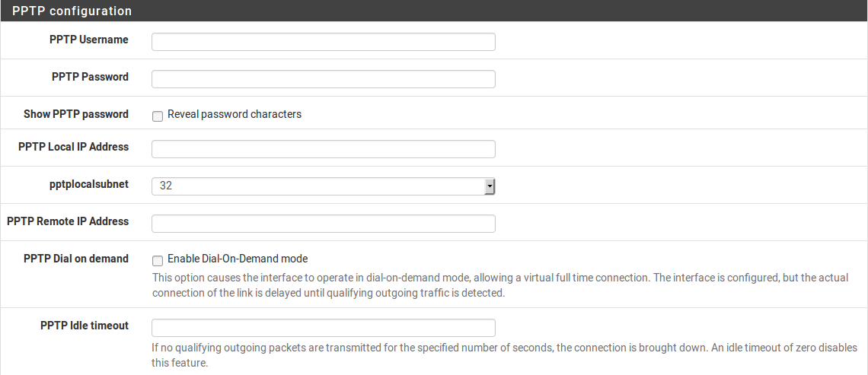The width and height of the screenshot is (868, 375).
Task: Enable the Reveal password characters checkbox
Action: tap(158, 116)
